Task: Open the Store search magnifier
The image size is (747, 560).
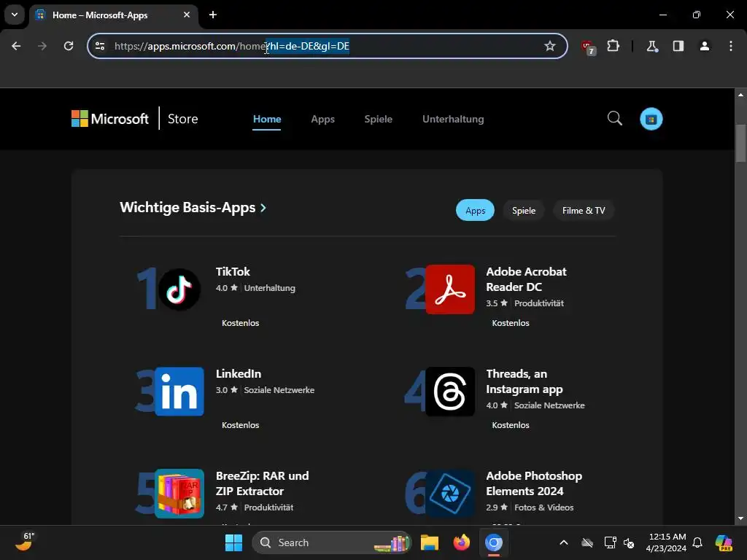Action: point(614,118)
